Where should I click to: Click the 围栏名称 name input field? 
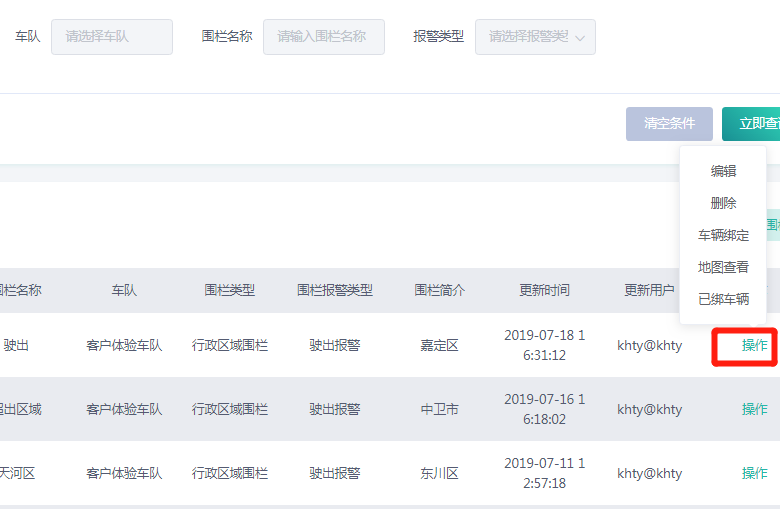[323, 37]
